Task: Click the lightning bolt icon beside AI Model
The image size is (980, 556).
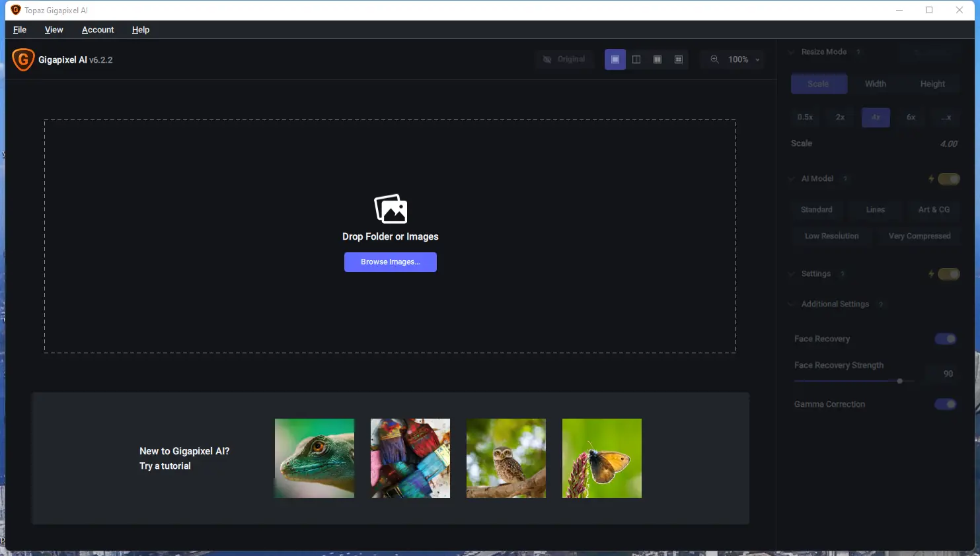Action: pyautogui.click(x=931, y=179)
